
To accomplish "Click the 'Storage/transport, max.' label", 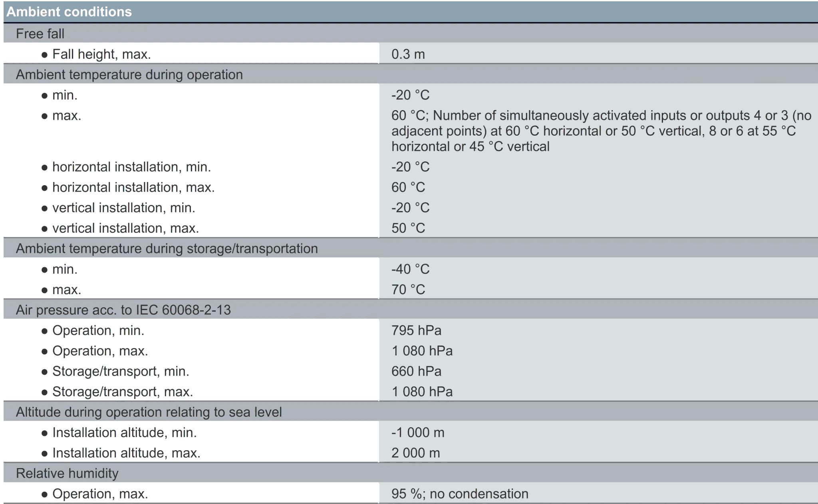I will coord(122,392).
